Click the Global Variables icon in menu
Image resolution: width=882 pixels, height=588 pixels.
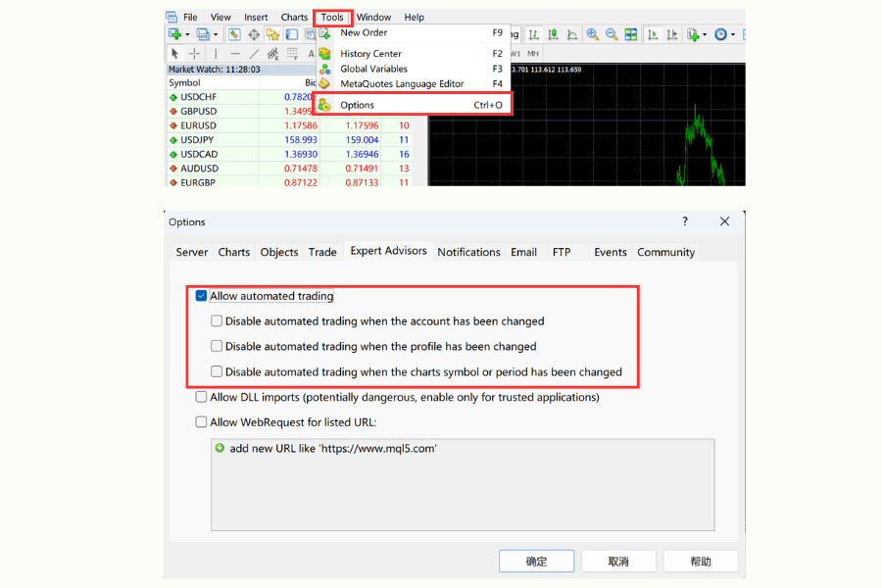pos(324,69)
